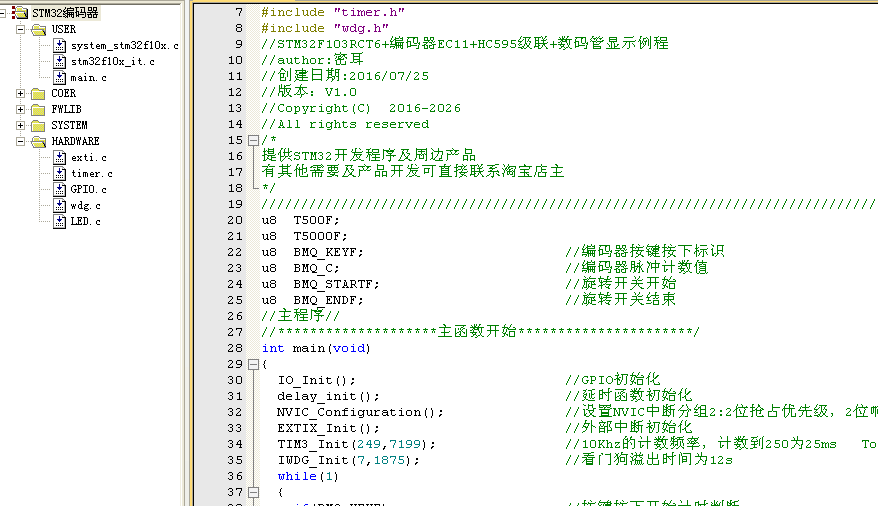Click the FWLIB folder icon

pos(39,110)
